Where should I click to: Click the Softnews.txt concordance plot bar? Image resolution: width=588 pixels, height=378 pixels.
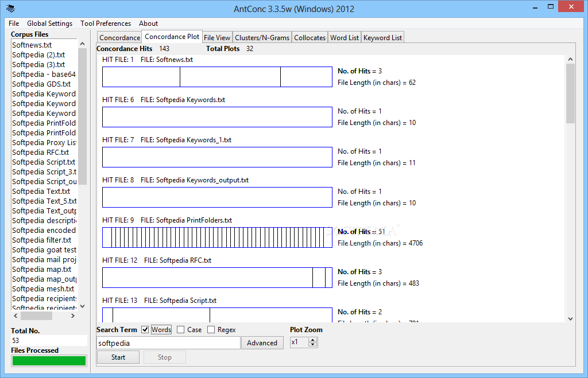[217, 77]
